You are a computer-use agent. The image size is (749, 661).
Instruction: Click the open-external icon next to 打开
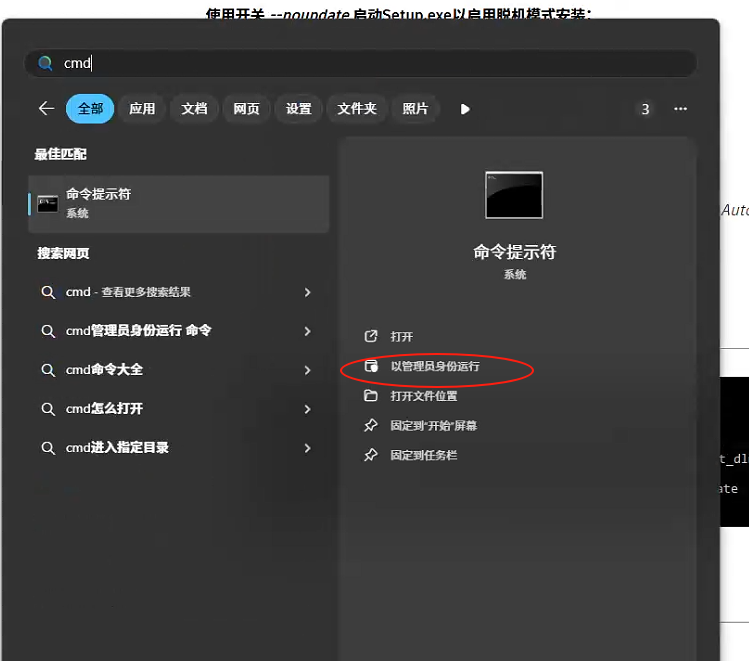click(371, 336)
